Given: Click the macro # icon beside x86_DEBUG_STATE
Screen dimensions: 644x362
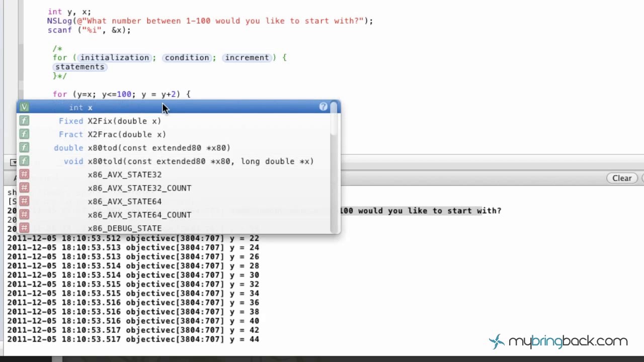Looking at the screenshot, I should point(24,228).
